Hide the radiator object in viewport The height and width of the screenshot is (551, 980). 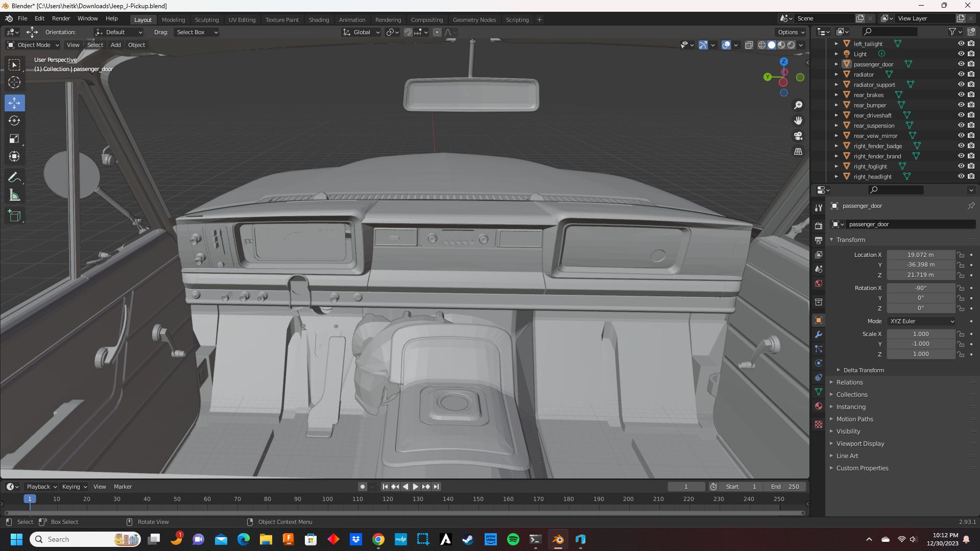coord(961,75)
